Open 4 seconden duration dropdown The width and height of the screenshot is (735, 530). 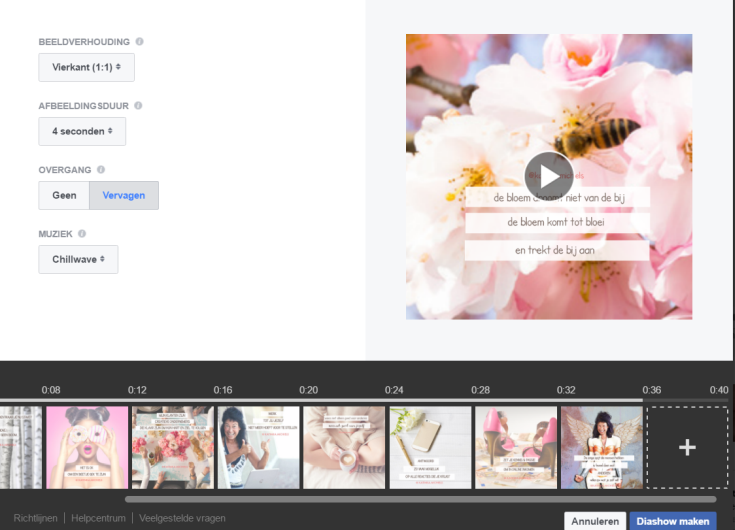tap(82, 131)
